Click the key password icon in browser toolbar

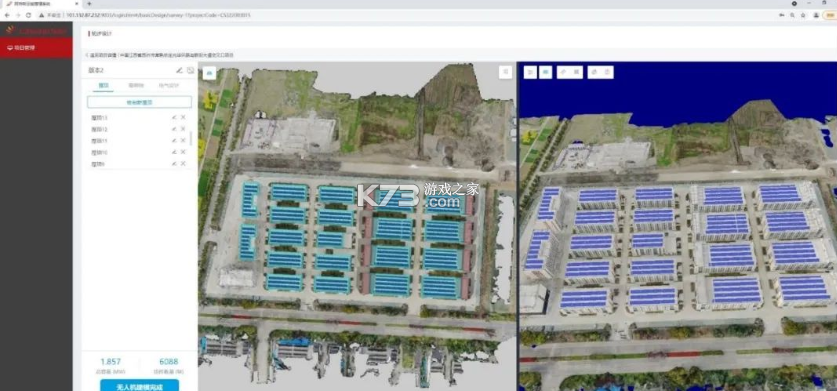point(782,15)
